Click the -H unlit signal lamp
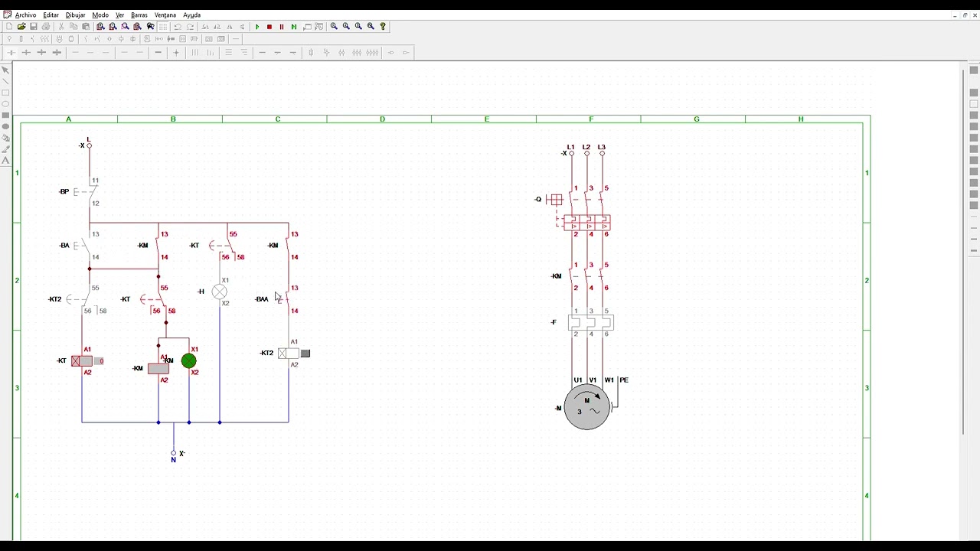The height and width of the screenshot is (551, 980). point(220,292)
